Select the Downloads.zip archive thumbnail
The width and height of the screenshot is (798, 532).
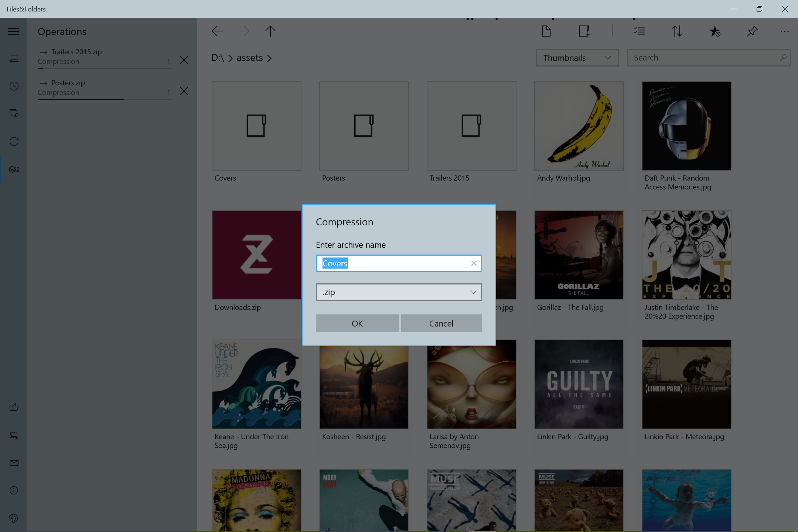coord(256,255)
